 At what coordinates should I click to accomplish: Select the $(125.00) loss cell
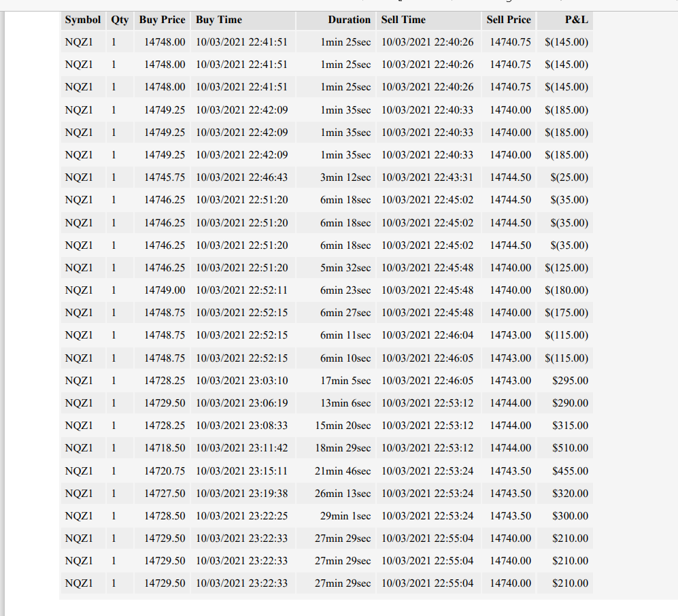[564, 268]
